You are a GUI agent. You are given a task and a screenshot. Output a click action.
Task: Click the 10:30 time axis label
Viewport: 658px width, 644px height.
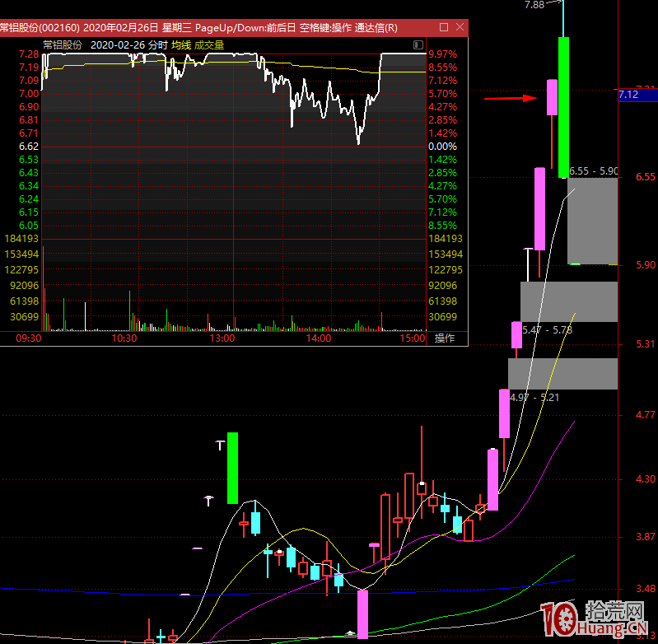[x=124, y=338]
